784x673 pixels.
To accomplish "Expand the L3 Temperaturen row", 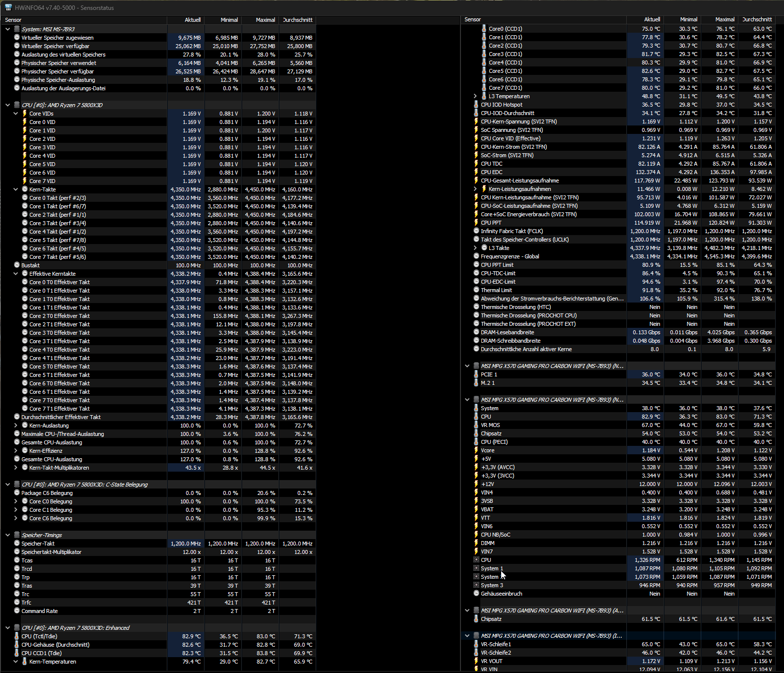I will pyautogui.click(x=475, y=96).
